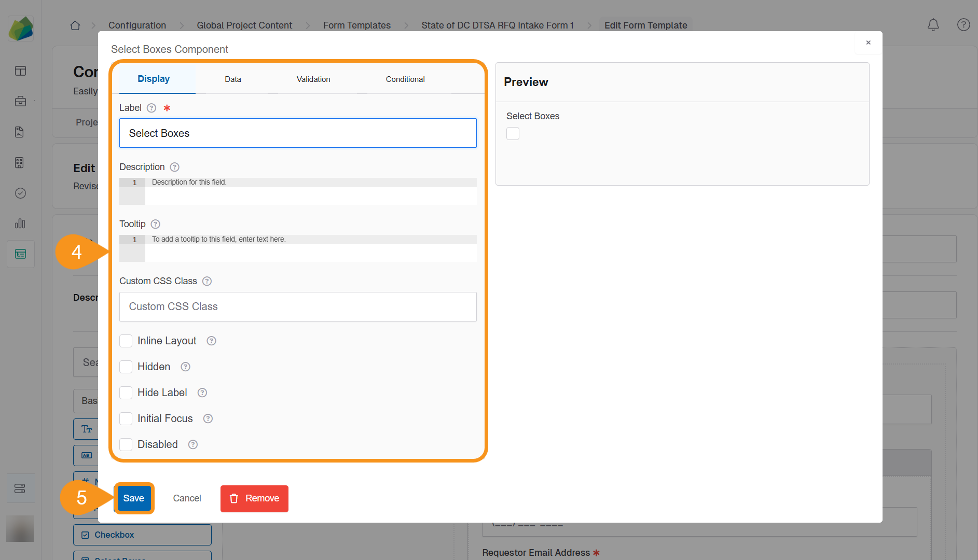The height and width of the screenshot is (560, 978).
Task: Click the building icon in the sidebar
Action: [19, 162]
